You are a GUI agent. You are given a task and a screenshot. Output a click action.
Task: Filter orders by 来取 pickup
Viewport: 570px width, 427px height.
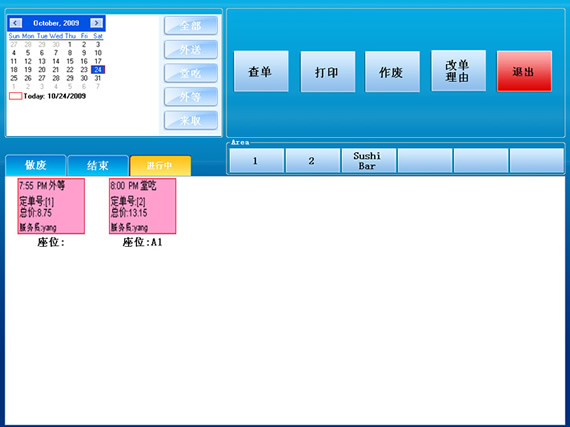tap(191, 120)
